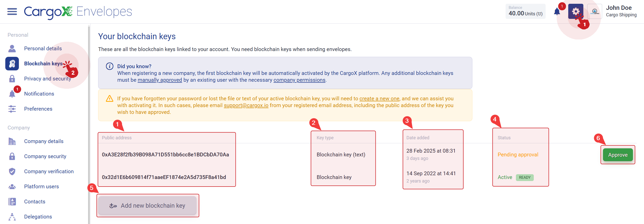Click the Company verification shield icon
The height and width of the screenshot is (224, 644).
[12, 171]
